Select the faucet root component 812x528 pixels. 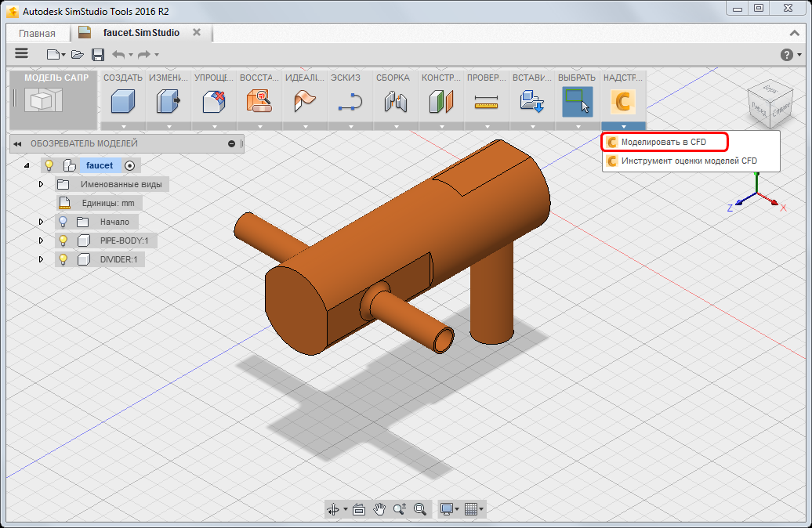[100, 165]
